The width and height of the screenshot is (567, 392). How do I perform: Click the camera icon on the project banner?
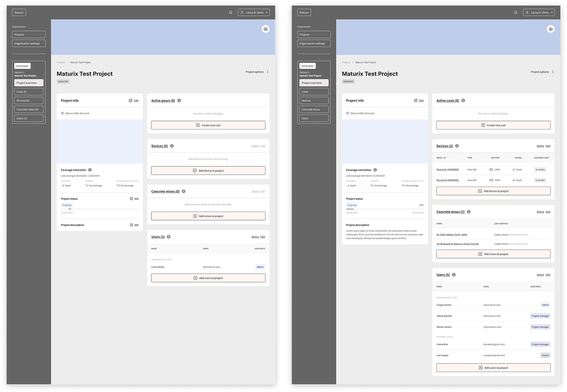point(265,29)
